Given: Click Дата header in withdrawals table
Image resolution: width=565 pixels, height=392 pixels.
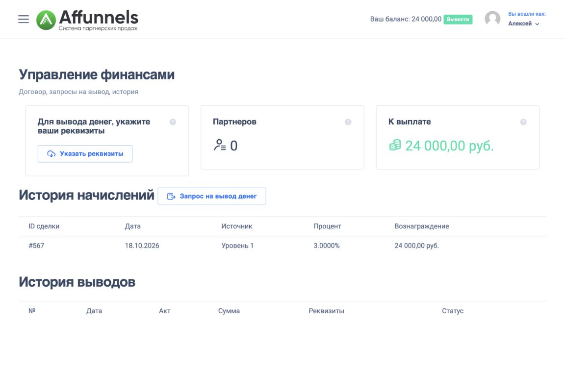Looking at the screenshot, I should click(94, 311).
